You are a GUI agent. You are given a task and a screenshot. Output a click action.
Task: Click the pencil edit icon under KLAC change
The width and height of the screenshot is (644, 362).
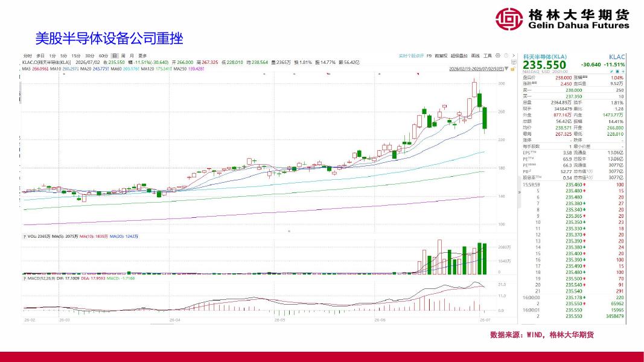[611, 71]
